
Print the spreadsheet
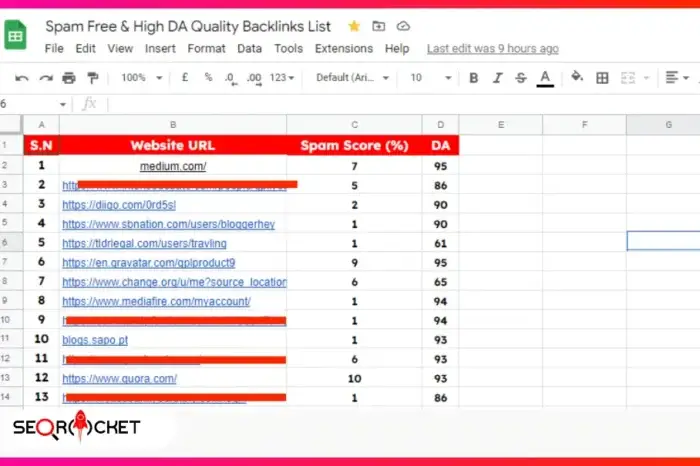click(69, 78)
